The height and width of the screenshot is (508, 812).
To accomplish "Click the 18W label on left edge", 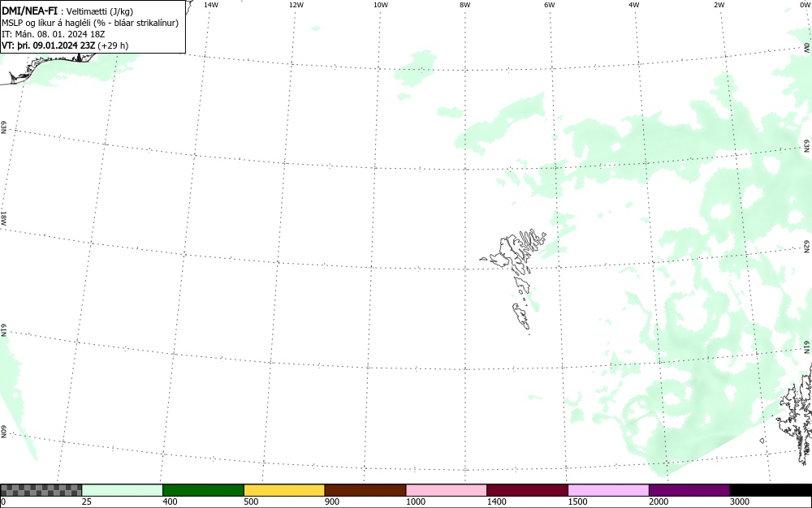I will [3, 217].
